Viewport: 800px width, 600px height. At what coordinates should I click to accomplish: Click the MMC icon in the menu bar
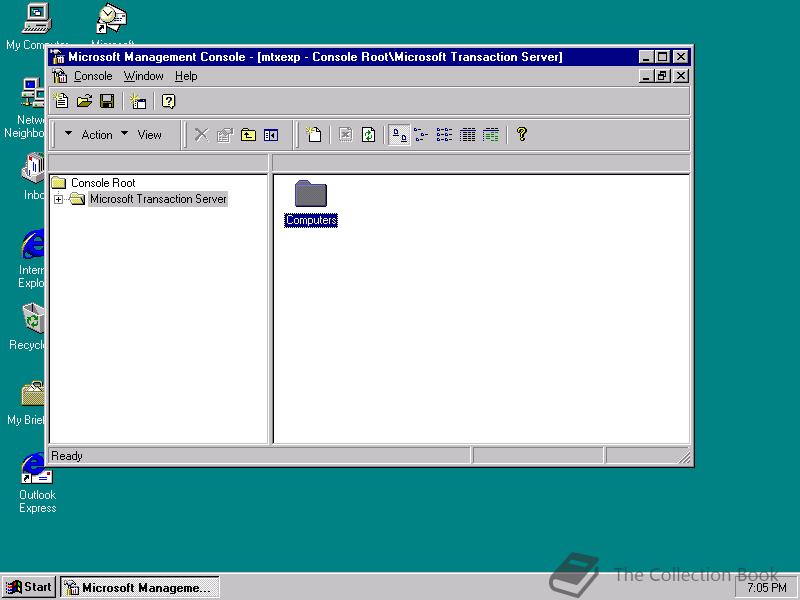point(60,76)
